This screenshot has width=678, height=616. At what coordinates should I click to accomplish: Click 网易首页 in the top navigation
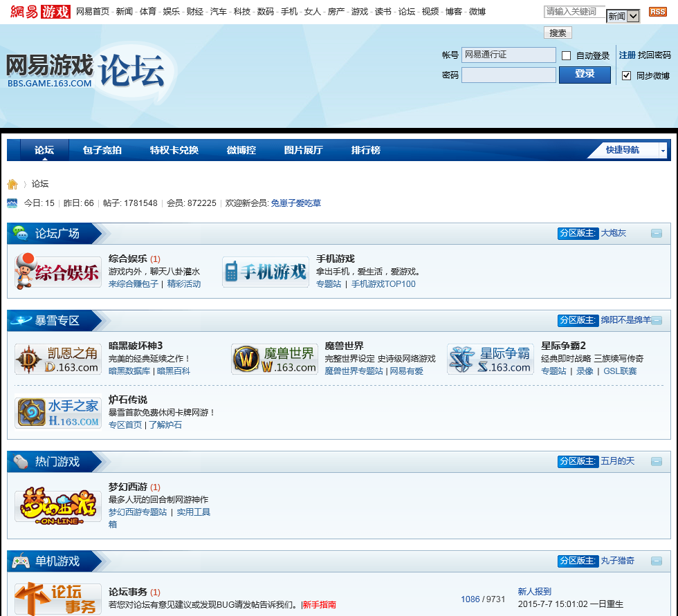click(x=93, y=12)
